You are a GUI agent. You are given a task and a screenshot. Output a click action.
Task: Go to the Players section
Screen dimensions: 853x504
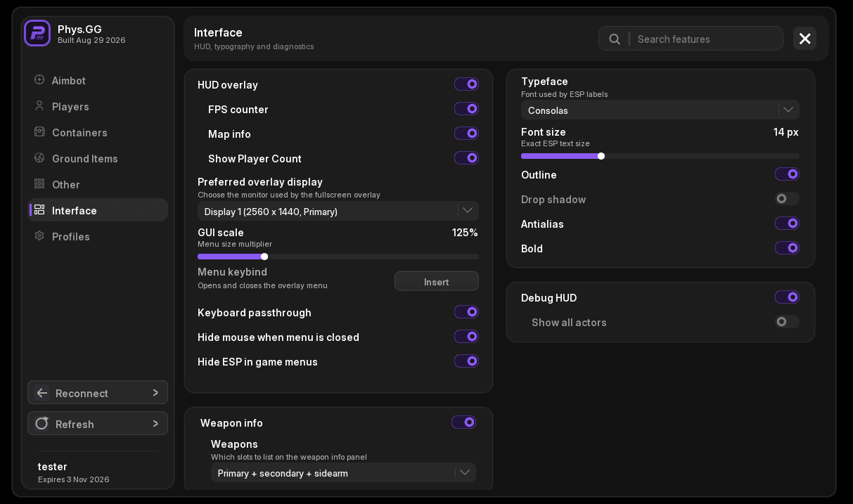[x=98, y=106]
